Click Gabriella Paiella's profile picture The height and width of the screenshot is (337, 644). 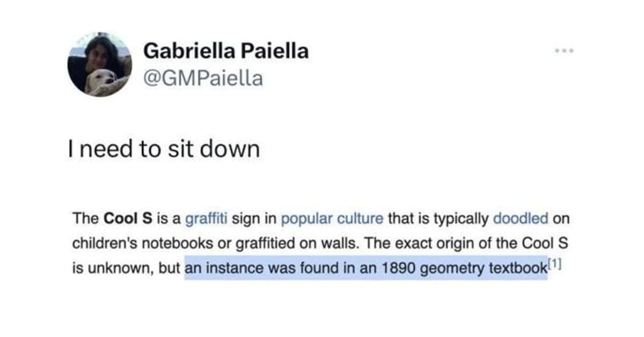pyautogui.click(x=99, y=64)
